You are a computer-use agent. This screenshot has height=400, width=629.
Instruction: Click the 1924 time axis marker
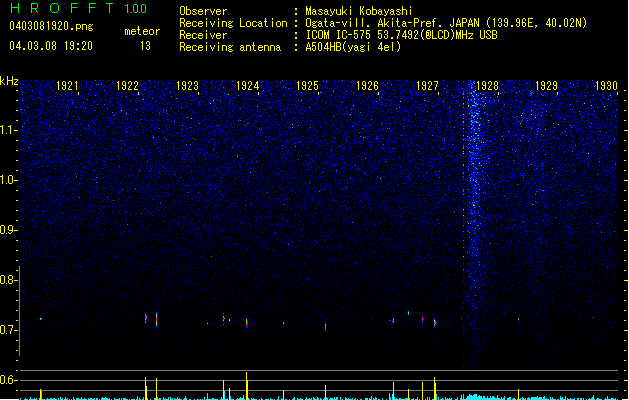(248, 86)
